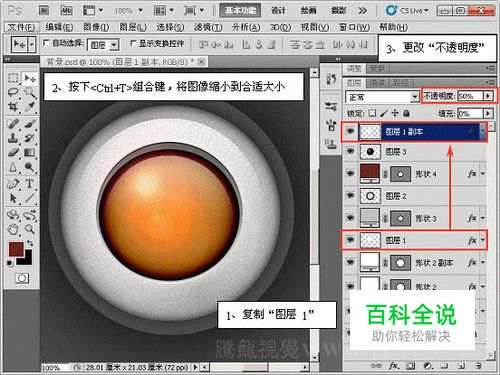Select the Rectangular Marquee tool
Image resolution: width=500 pixels, height=375 pixels.
click(13, 78)
